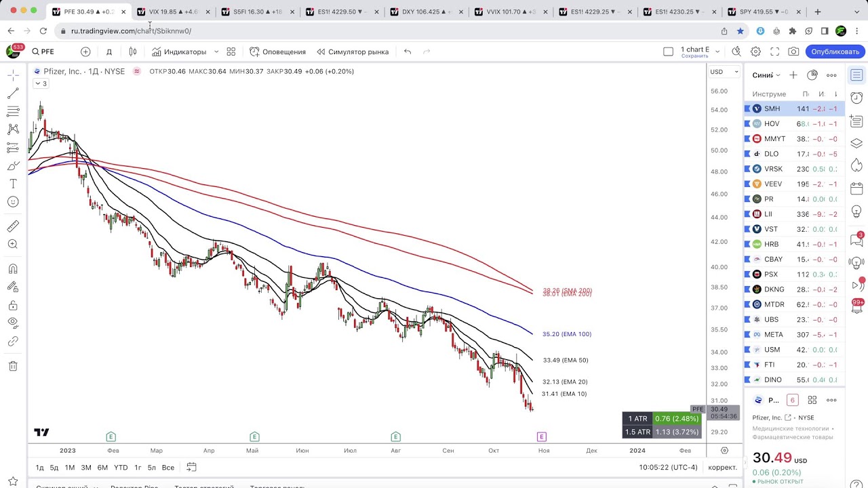Open the alerts clock panel icon
The width and height of the screenshot is (868, 488).
[856, 98]
